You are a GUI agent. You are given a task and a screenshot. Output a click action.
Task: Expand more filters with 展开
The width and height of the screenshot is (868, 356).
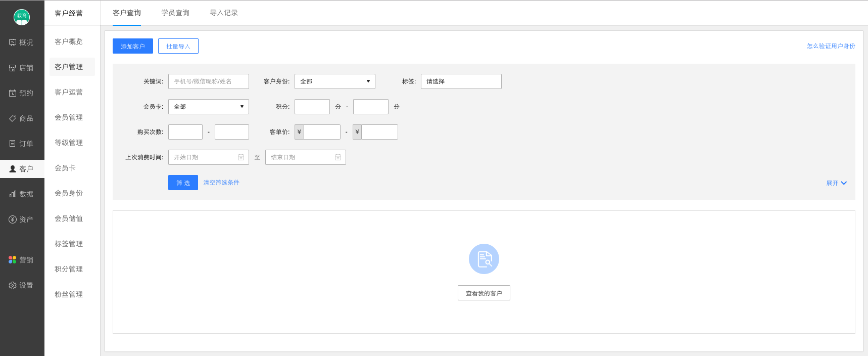836,183
